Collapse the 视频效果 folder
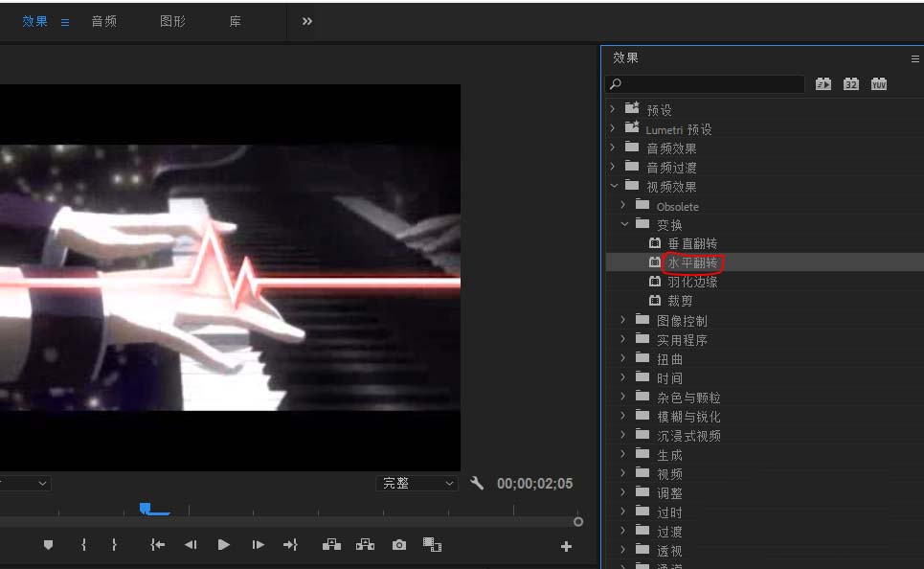The width and height of the screenshot is (924, 569). 614,186
